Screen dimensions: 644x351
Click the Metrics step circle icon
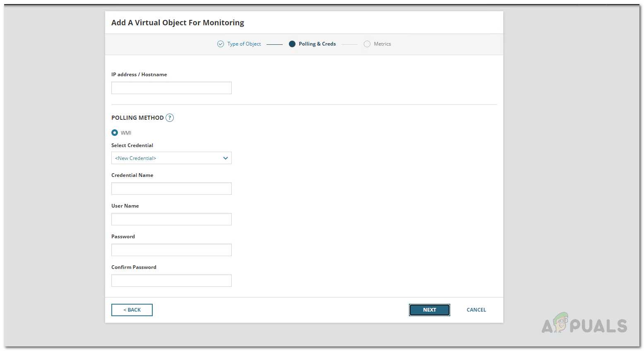(x=367, y=44)
